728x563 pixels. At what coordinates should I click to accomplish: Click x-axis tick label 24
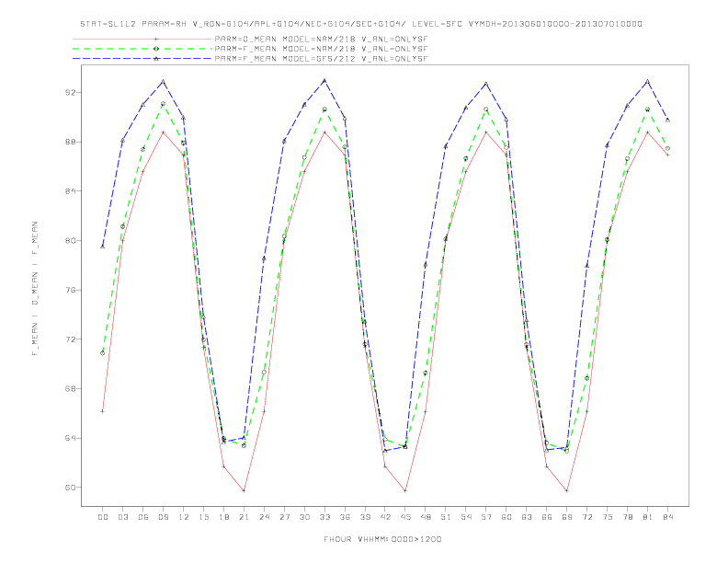coord(264,517)
